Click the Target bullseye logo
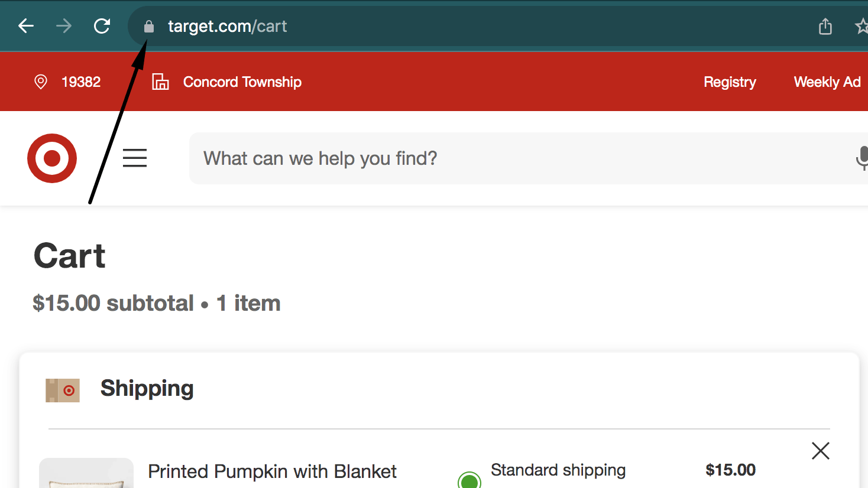Screen dimensions: 868x488 [x=52, y=158]
